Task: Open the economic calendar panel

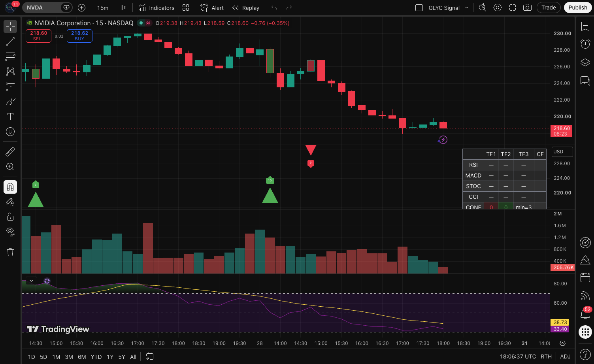Action: click(x=585, y=277)
